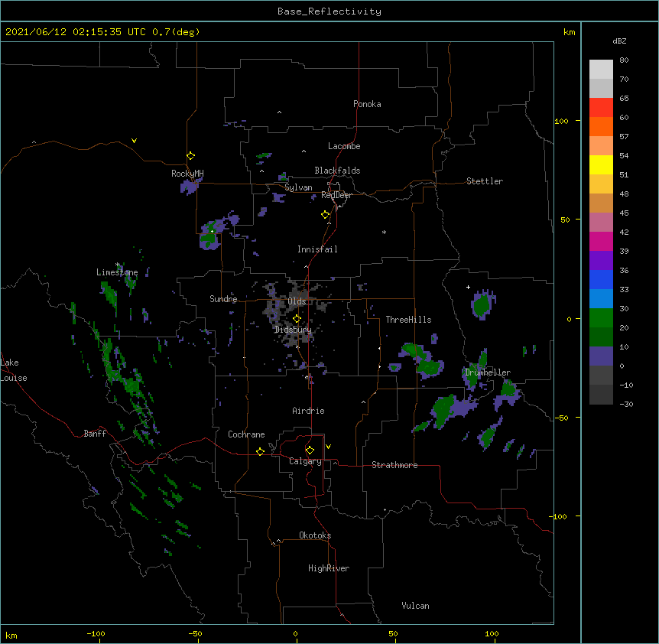Select the magenta 39-42 dBZ legend swatch
The width and height of the screenshot is (659, 644).
pos(601,242)
